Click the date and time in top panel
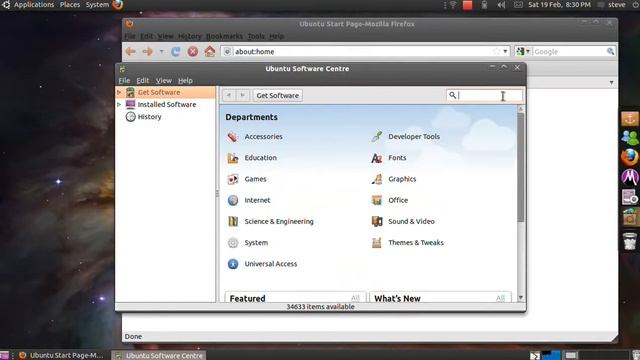The height and width of the screenshot is (360, 640). [559, 5]
